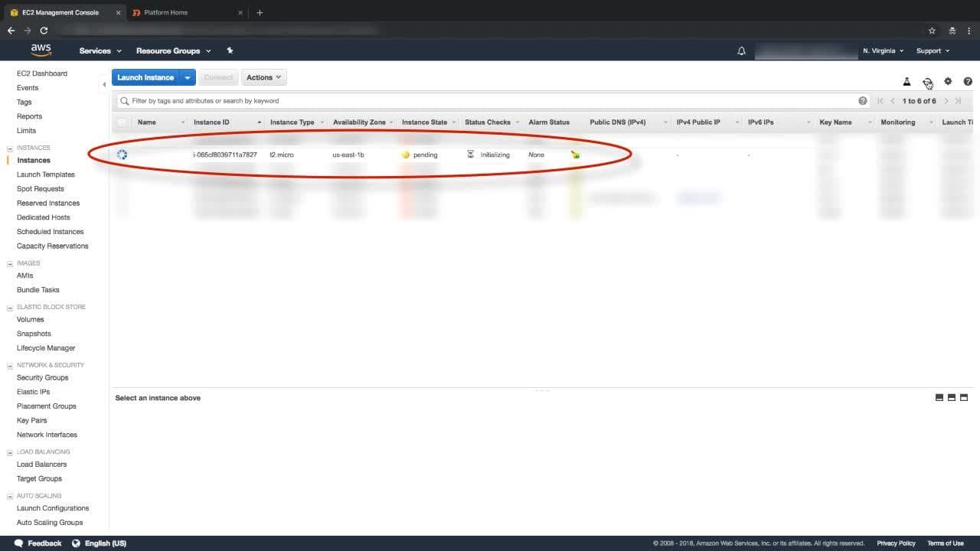Go back in browser history
This screenshot has width=980, height=551.
[x=11, y=31]
